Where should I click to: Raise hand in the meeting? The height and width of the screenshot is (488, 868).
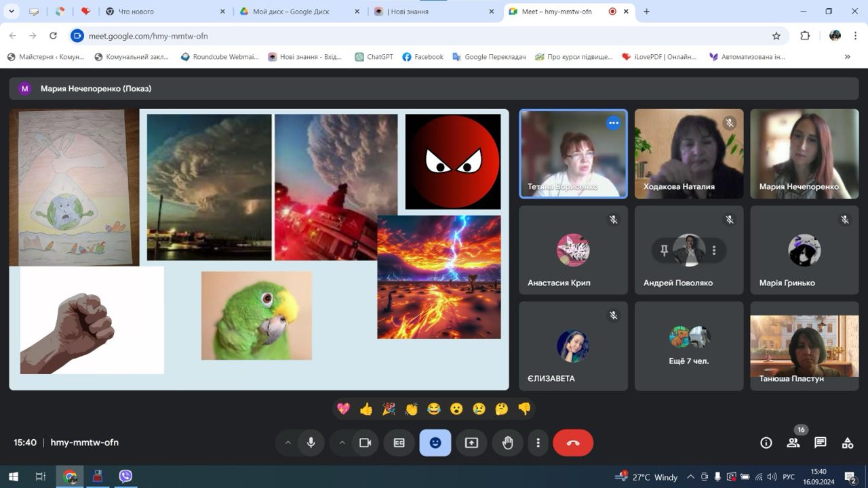pos(507,443)
